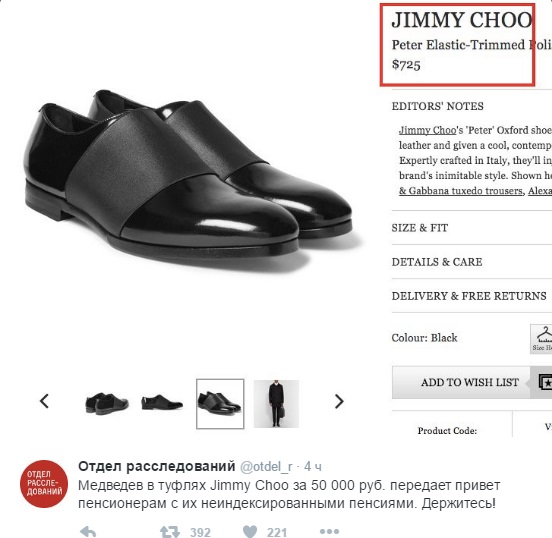This screenshot has height=538, width=552.
Task: Expand the SIZE & FIT section
Action: tap(420, 228)
